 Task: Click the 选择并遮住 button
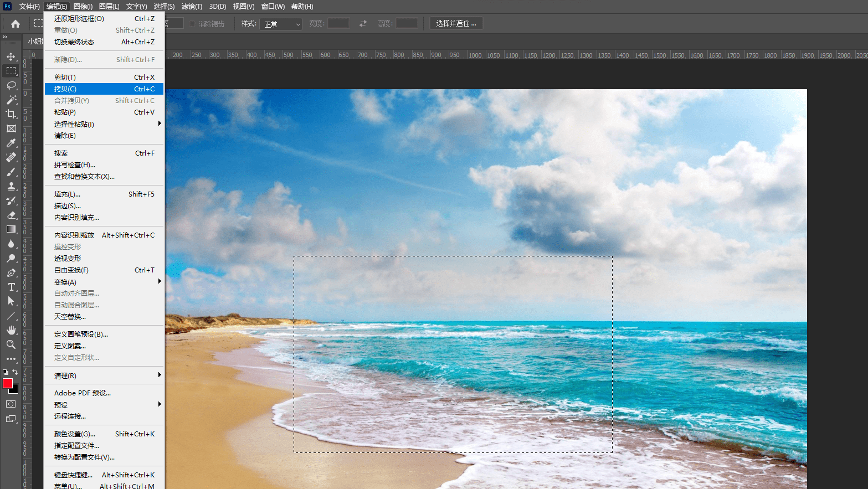point(456,23)
